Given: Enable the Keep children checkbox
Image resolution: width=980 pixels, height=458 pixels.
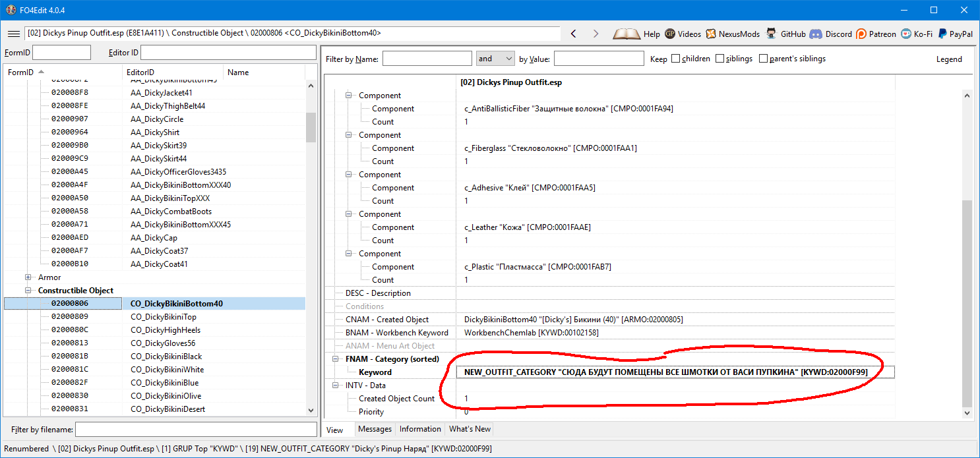Looking at the screenshot, I should [675, 59].
